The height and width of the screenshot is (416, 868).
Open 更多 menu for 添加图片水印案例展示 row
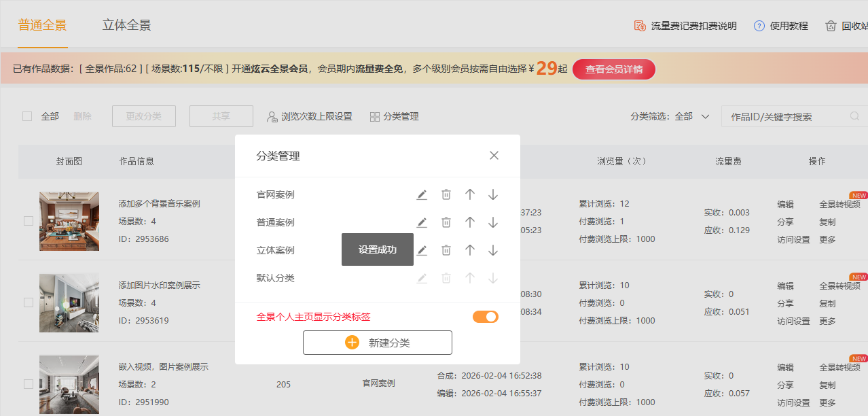tap(827, 322)
